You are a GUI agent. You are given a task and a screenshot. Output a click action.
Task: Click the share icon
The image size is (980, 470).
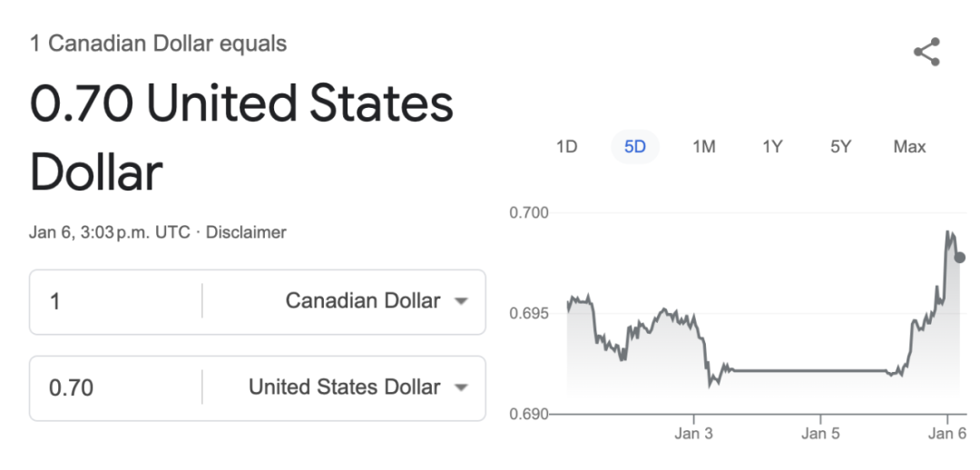tap(926, 52)
